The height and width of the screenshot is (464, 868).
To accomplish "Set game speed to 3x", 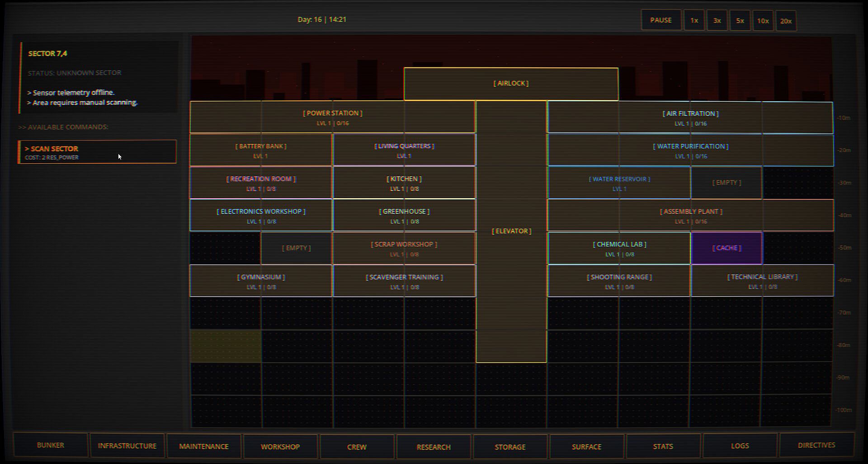I will [717, 20].
